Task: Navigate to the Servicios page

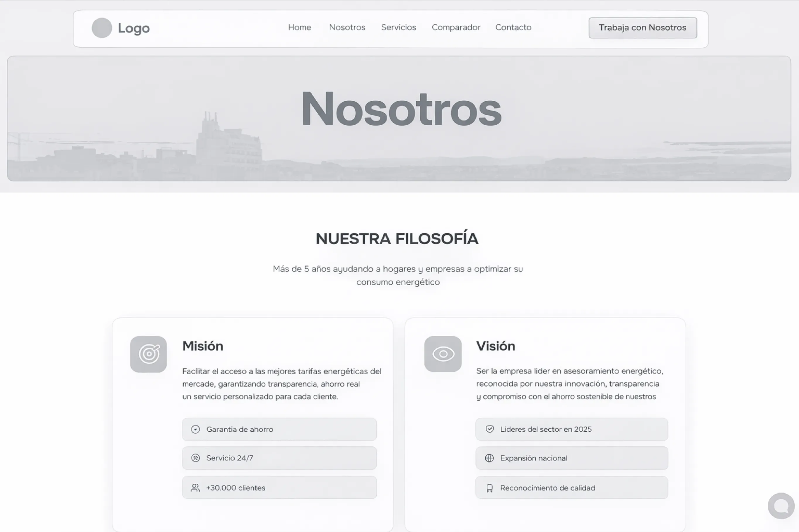Action: tap(398, 28)
